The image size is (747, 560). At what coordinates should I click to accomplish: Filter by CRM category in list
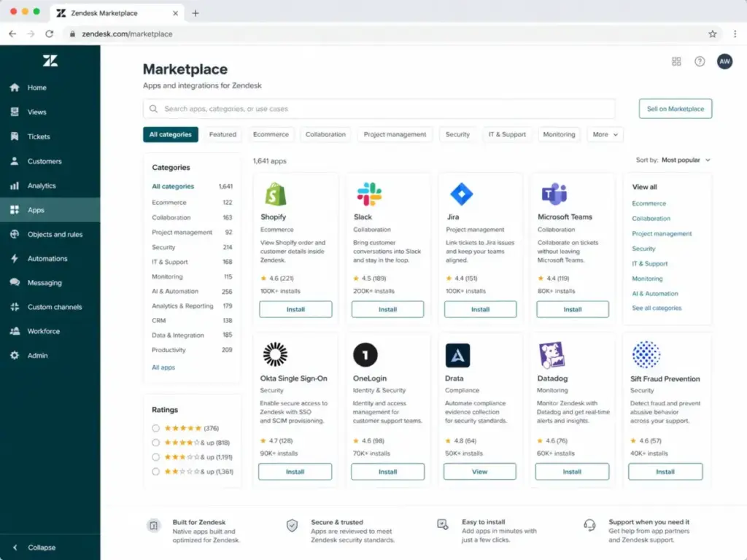(x=192, y=321)
